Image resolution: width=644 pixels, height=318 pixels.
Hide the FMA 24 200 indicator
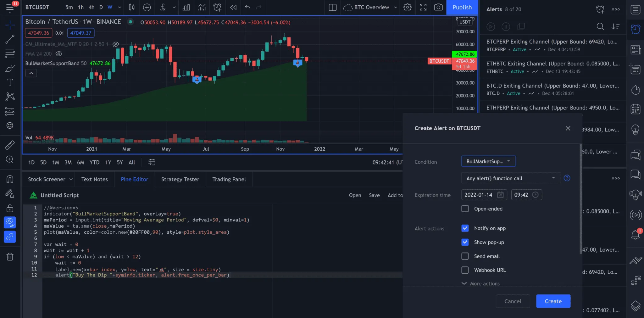point(58,53)
